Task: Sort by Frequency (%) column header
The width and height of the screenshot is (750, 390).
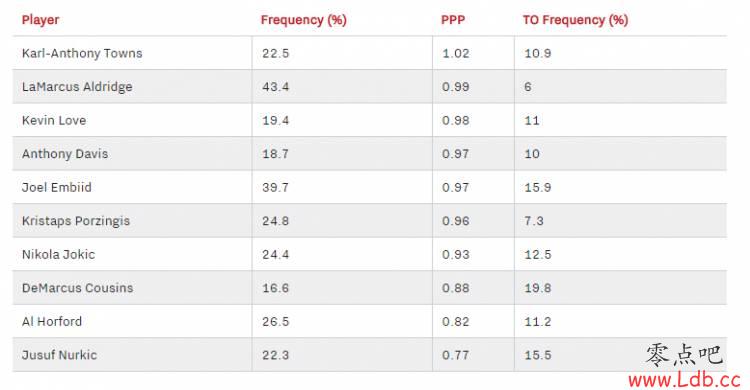Action: coord(303,20)
